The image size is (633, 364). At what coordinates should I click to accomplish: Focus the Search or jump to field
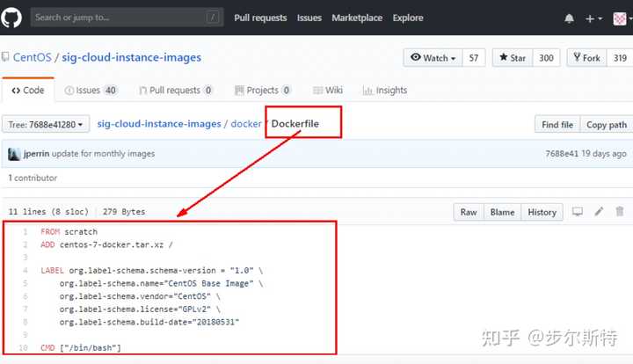127,18
